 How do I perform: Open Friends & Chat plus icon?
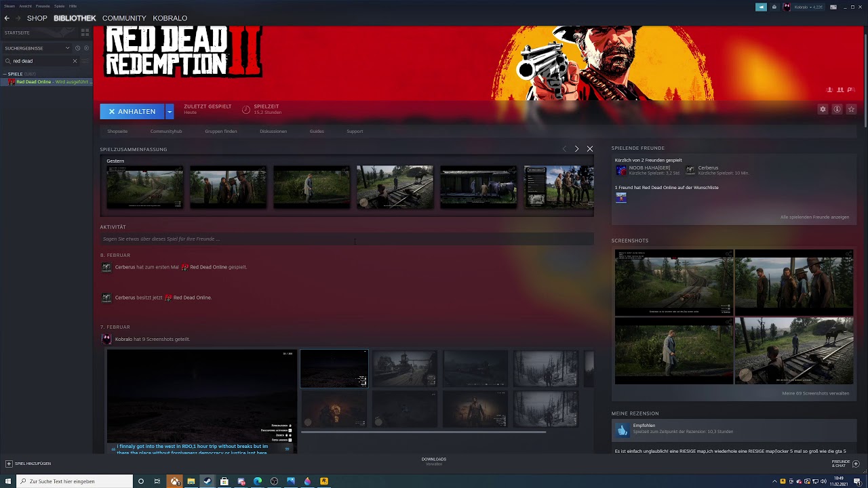tap(856, 464)
